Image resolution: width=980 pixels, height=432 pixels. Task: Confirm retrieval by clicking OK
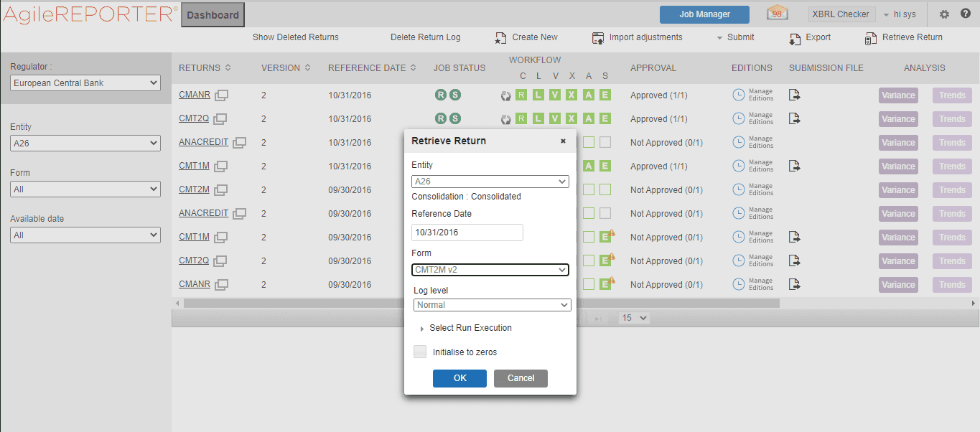[459, 378]
